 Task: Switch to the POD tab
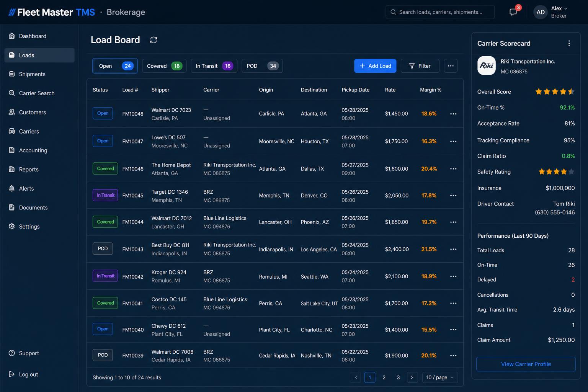(262, 66)
